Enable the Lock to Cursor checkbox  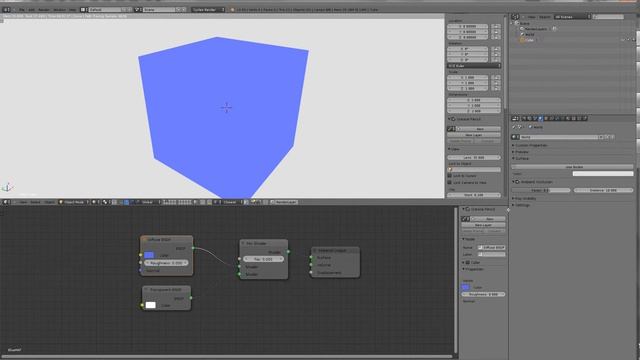450,176
